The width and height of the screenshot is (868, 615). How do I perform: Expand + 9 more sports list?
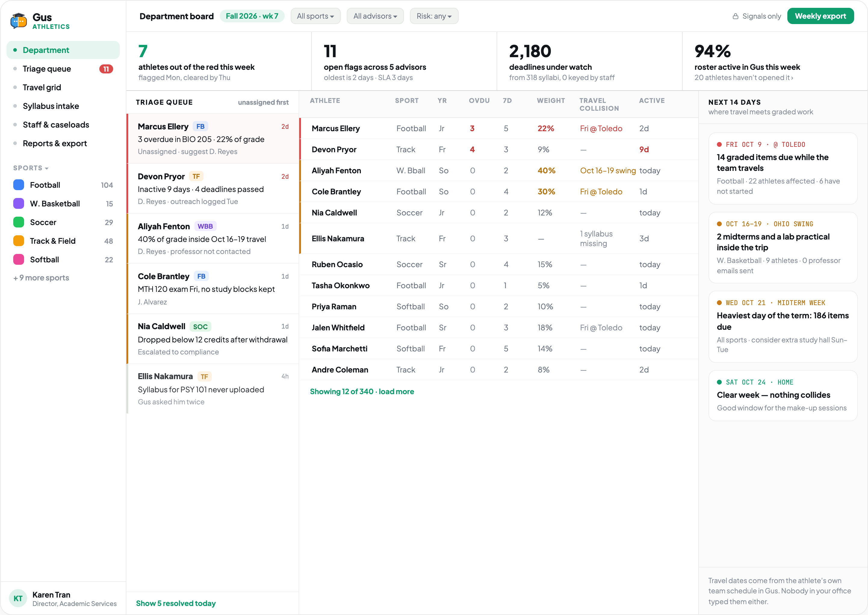point(41,278)
